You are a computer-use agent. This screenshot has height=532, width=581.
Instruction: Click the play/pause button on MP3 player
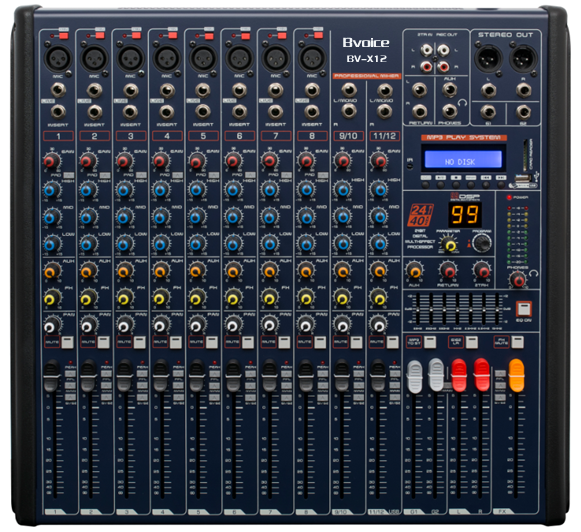441,184
